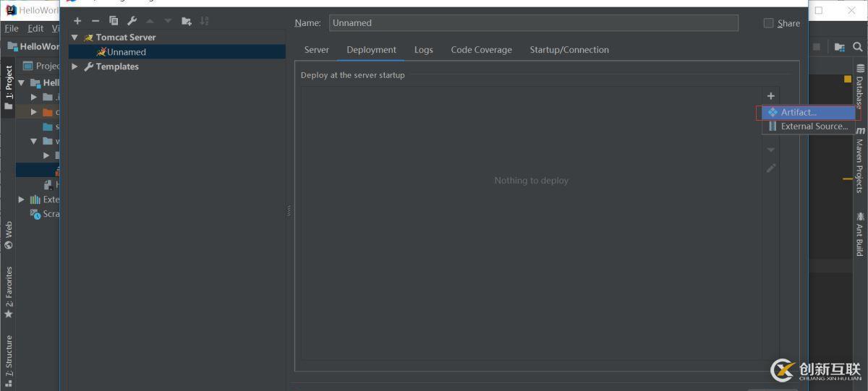Open the Web tool window tab
The height and width of the screenshot is (391, 868).
point(9,236)
